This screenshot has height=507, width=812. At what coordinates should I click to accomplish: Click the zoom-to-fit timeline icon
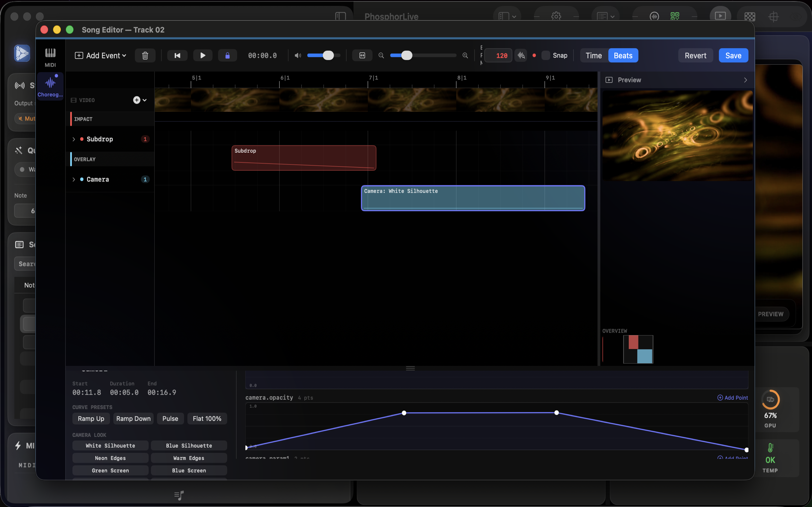click(x=362, y=55)
